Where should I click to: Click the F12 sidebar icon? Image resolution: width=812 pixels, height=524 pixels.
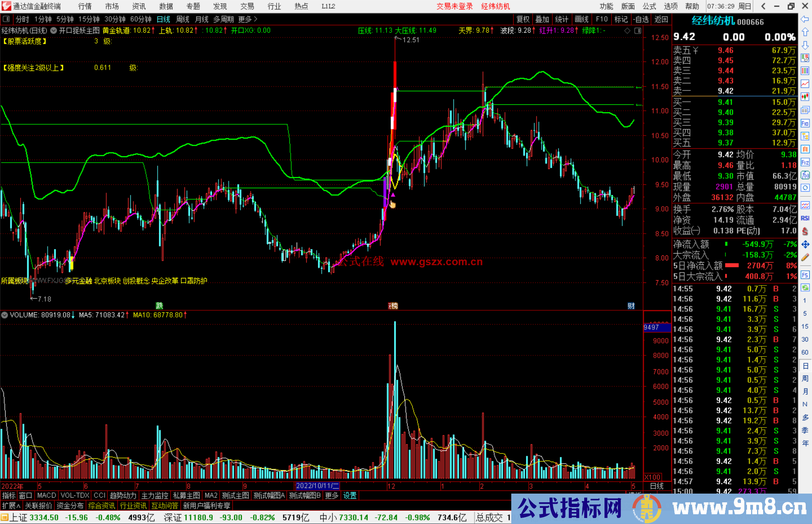[805, 162]
